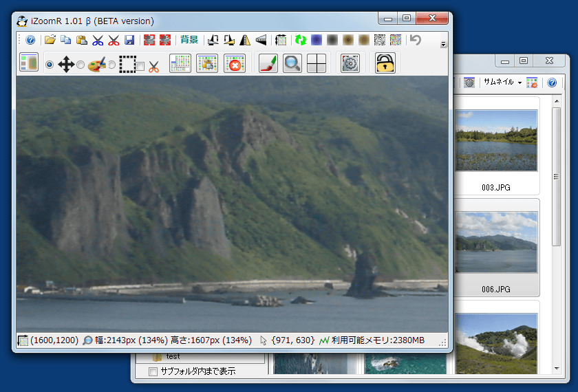Viewport: 578px width, 392px height.
Task: Click the grid with paste clipboard button
Action: tap(207, 63)
